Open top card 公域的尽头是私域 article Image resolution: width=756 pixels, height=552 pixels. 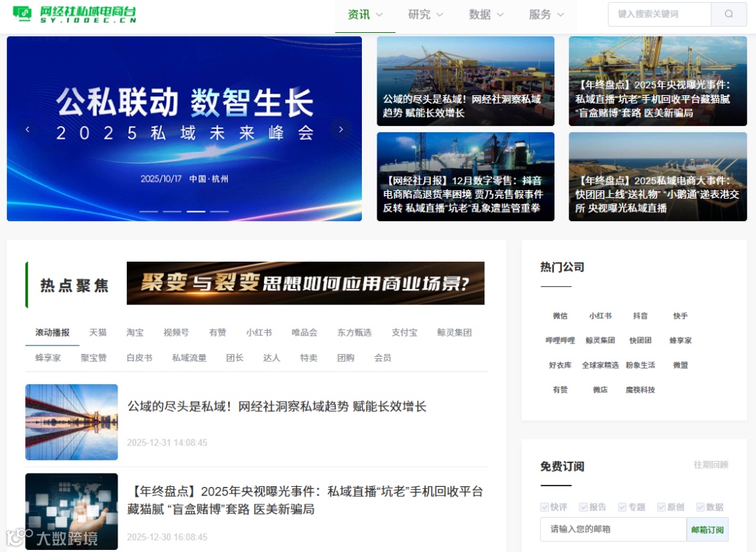465,81
